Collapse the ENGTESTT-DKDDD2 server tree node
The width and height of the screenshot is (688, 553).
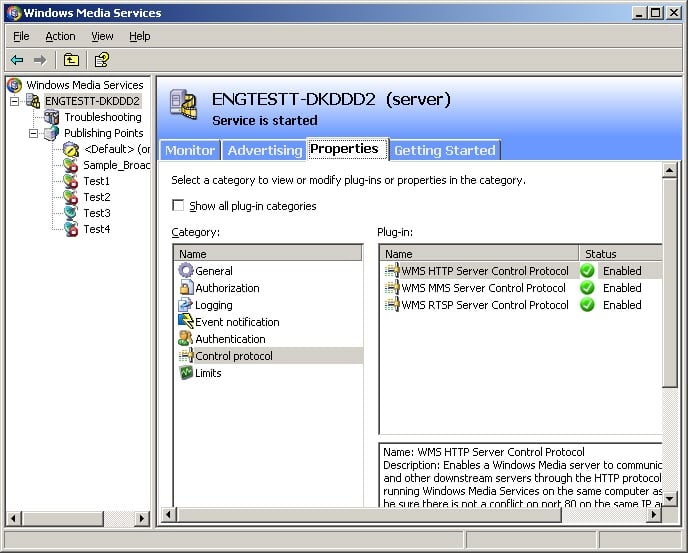pyautogui.click(x=15, y=101)
